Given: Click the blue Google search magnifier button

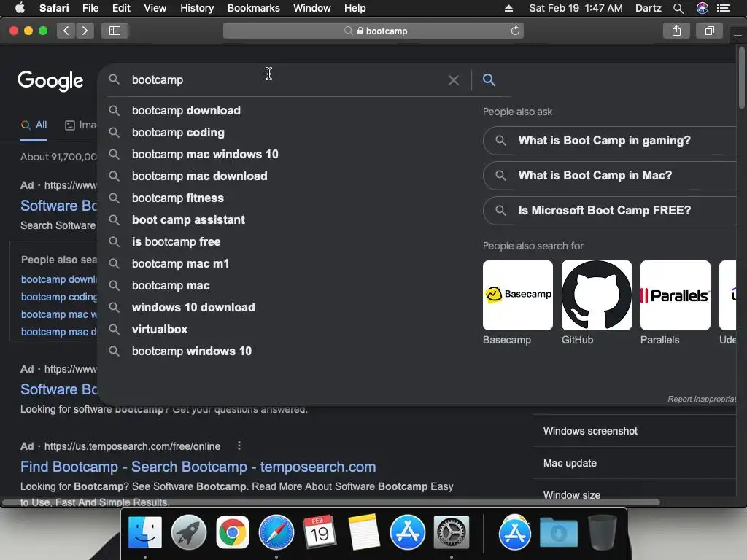Looking at the screenshot, I should (x=489, y=79).
